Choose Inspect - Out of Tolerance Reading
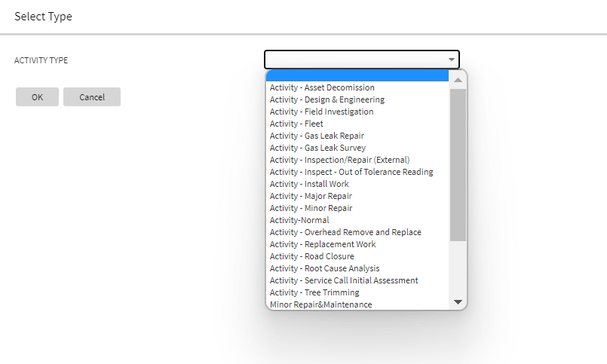Viewport: 607px width, 364px height. 357,172
